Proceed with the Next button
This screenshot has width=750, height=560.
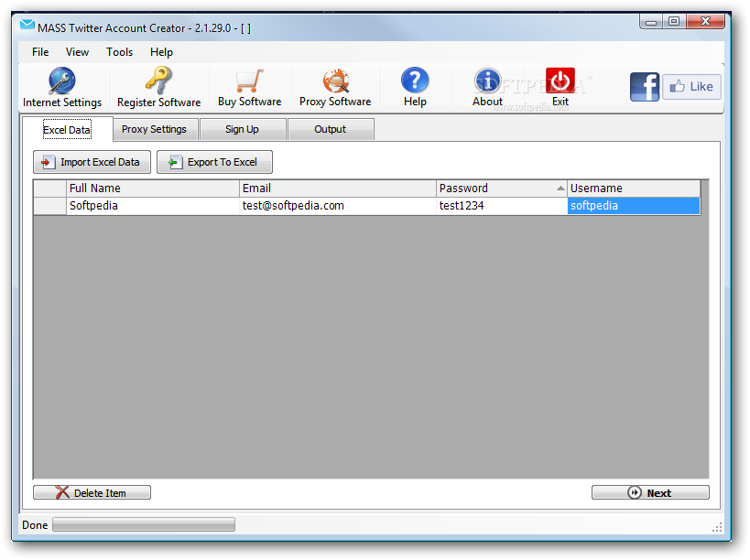[650, 492]
